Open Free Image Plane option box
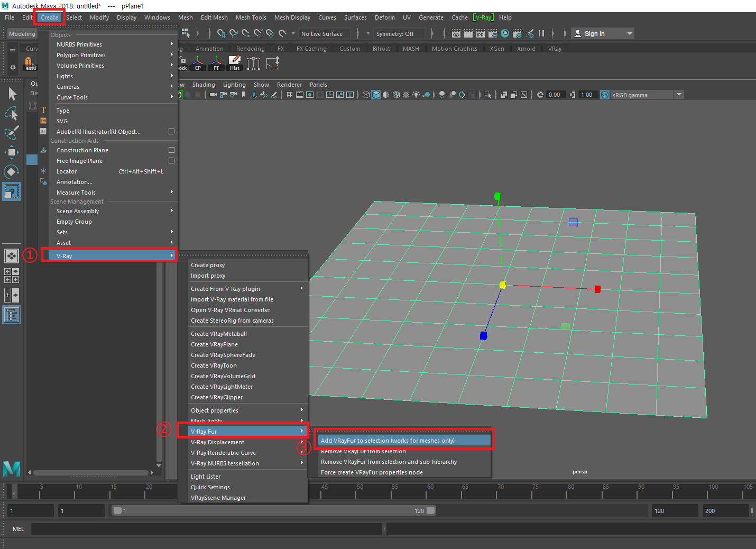Screen dimensions: 756x549 pyautogui.click(x=171, y=160)
